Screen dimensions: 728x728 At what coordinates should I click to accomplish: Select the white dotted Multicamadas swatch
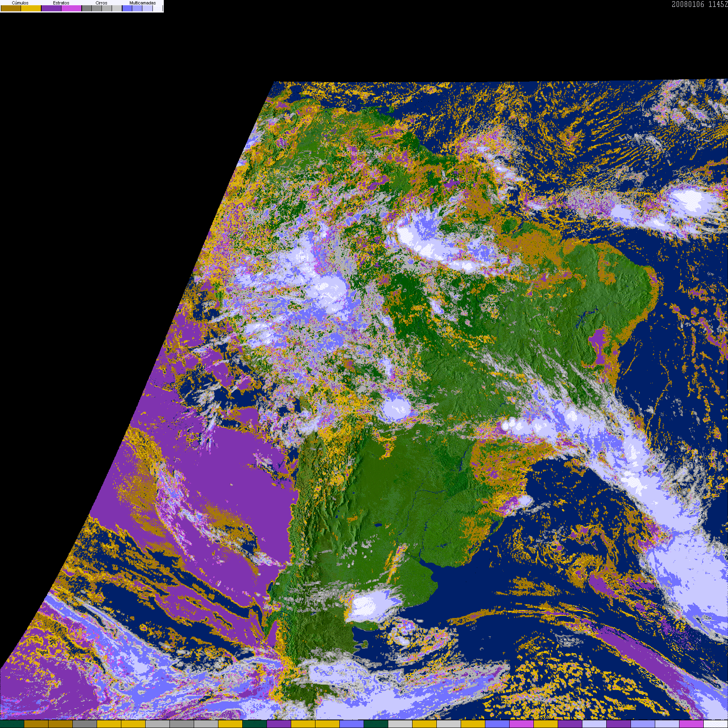click(x=158, y=8)
